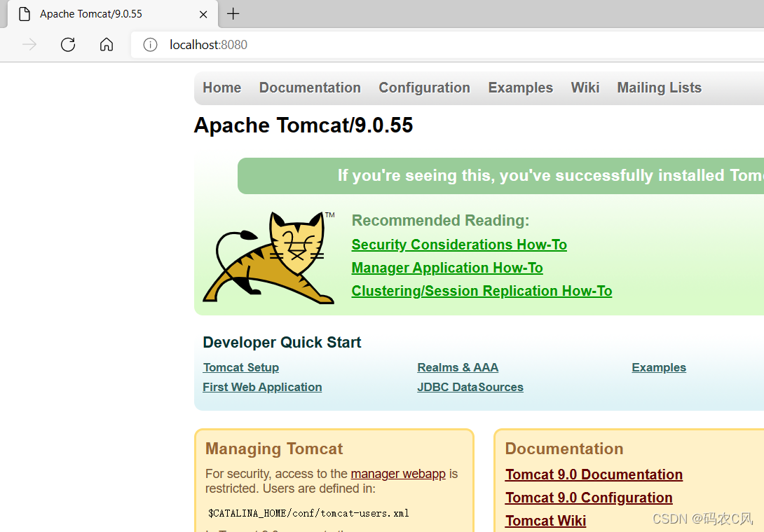Click the Apache Tomcat/9.0.55 page heading
The width and height of the screenshot is (764, 532).
click(x=303, y=125)
